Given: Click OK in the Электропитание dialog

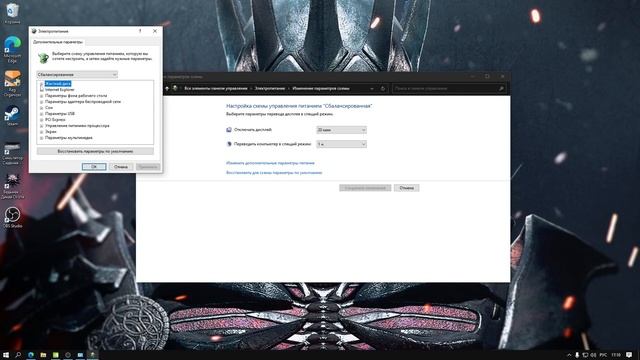Looking at the screenshot, I should pyautogui.click(x=94, y=167).
